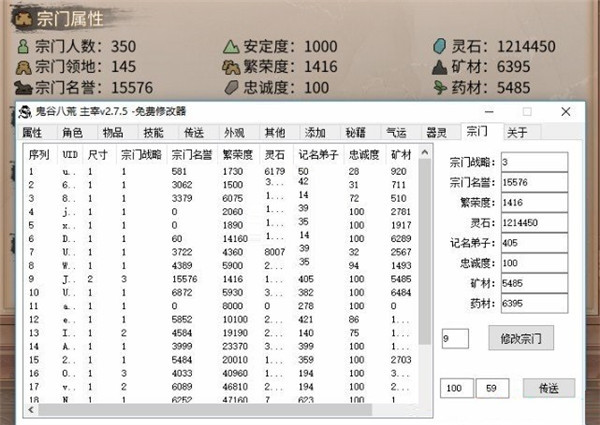The width and height of the screenshot is (600, 425).
Task: Click the 药材 field showing 6395
Action: coord(534,304)
